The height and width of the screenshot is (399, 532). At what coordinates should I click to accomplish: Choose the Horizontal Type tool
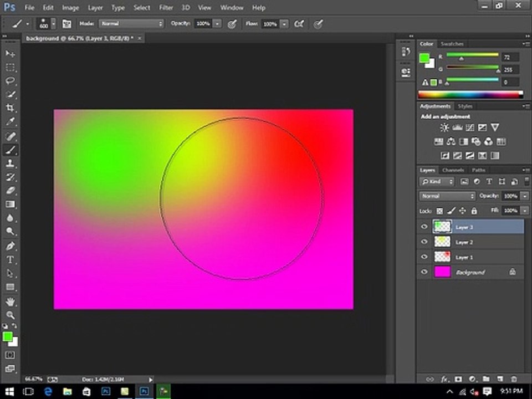(10, 260)
